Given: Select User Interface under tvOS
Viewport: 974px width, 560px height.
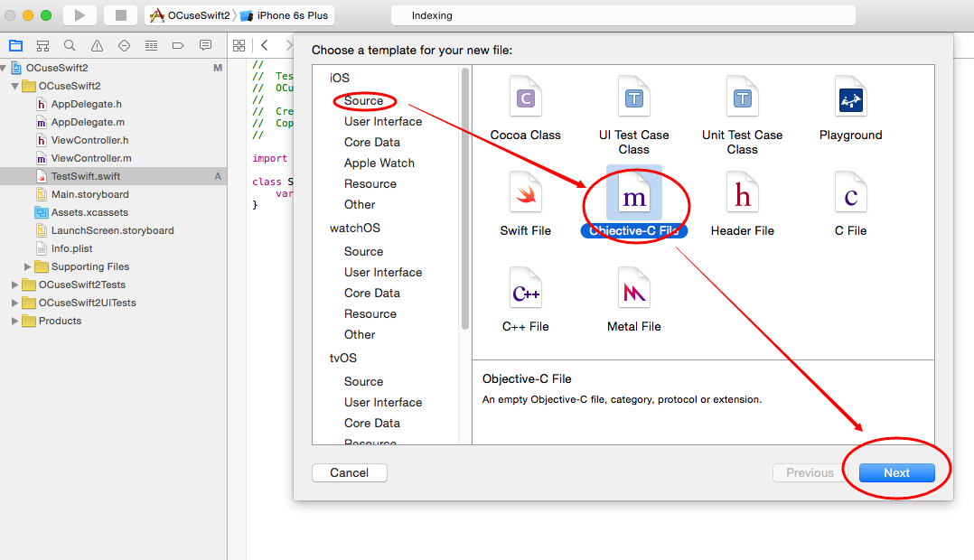Looking at the screenshot, I should tap(383, 402).
